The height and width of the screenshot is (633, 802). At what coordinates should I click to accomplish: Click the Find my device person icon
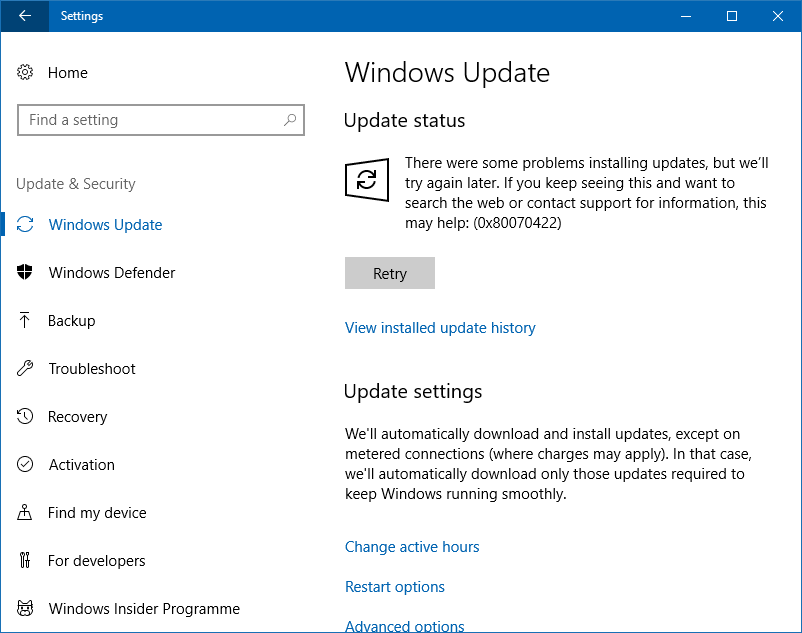[x=25, y=512]
